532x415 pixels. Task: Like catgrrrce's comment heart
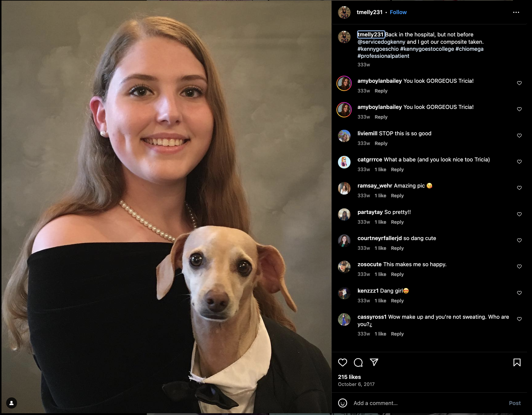(x=519, y=162)
